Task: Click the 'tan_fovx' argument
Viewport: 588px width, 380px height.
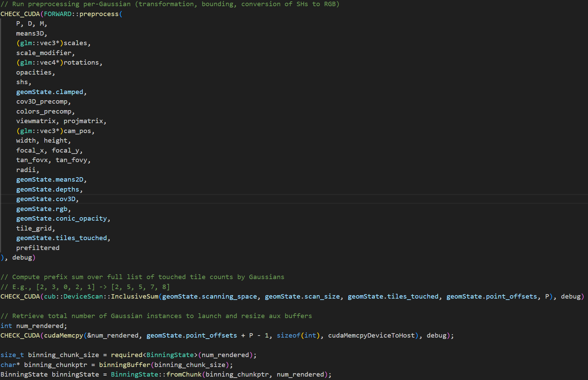Action: click(x=32, y=160)
